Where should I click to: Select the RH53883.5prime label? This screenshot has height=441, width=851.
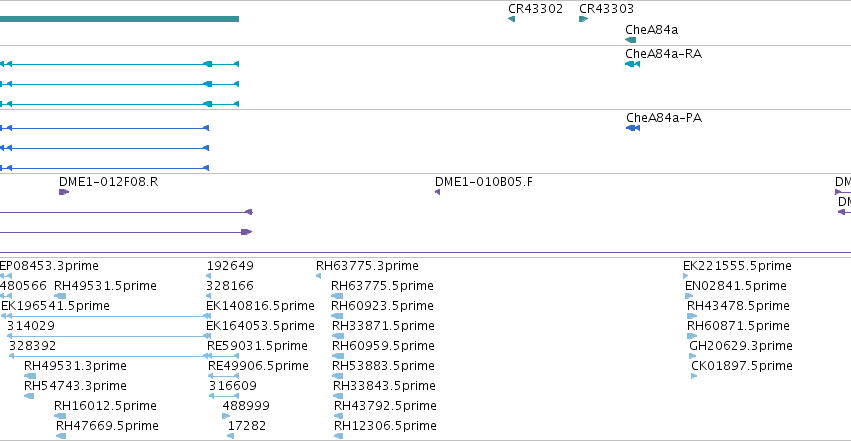(x=383, y=366)
